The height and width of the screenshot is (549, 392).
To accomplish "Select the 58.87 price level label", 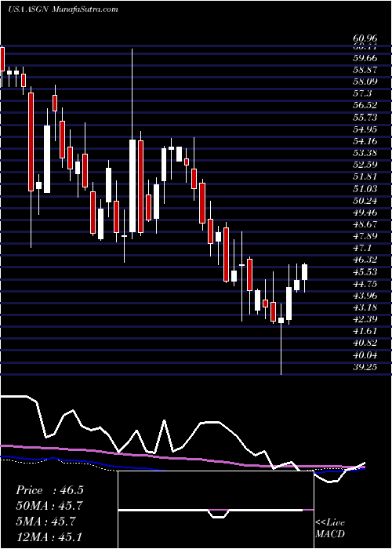I will tap(365, 70).
